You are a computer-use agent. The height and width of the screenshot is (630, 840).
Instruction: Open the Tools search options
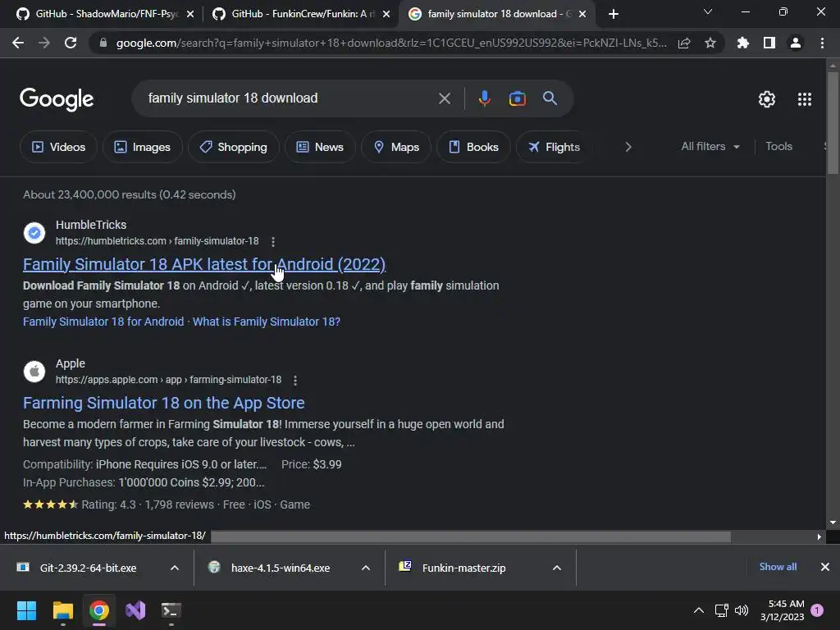(778, 146)
